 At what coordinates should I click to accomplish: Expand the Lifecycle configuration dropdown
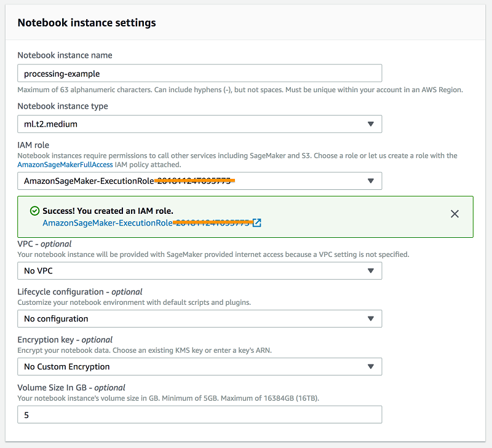[x=199, y=318]
